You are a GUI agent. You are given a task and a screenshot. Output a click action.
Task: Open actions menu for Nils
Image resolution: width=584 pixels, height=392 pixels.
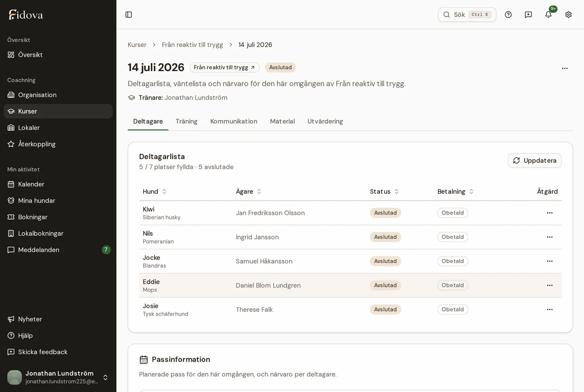point(550,237)
